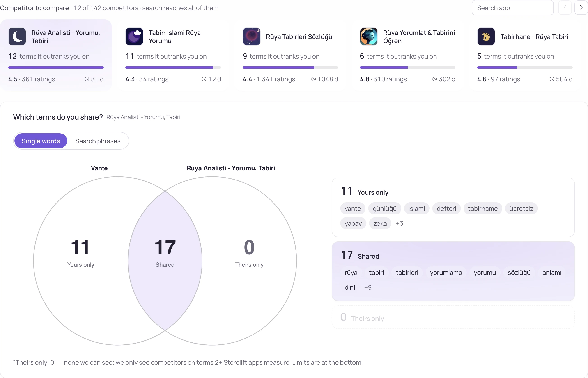Click the clock icon beside 302 d
Image resolution: width=588 pixels, height=378 pixels.
pyautogui.click(x=435, y=79)
